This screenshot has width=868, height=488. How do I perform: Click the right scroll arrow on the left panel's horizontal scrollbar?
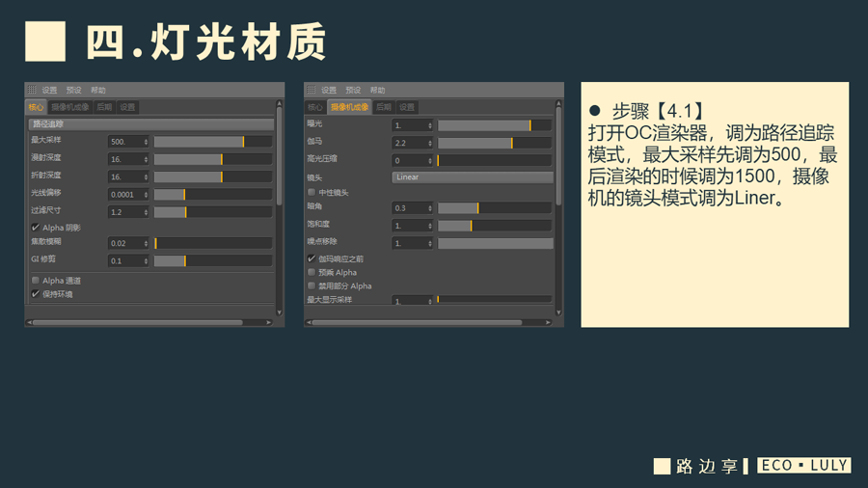click(x=271, y=322)
